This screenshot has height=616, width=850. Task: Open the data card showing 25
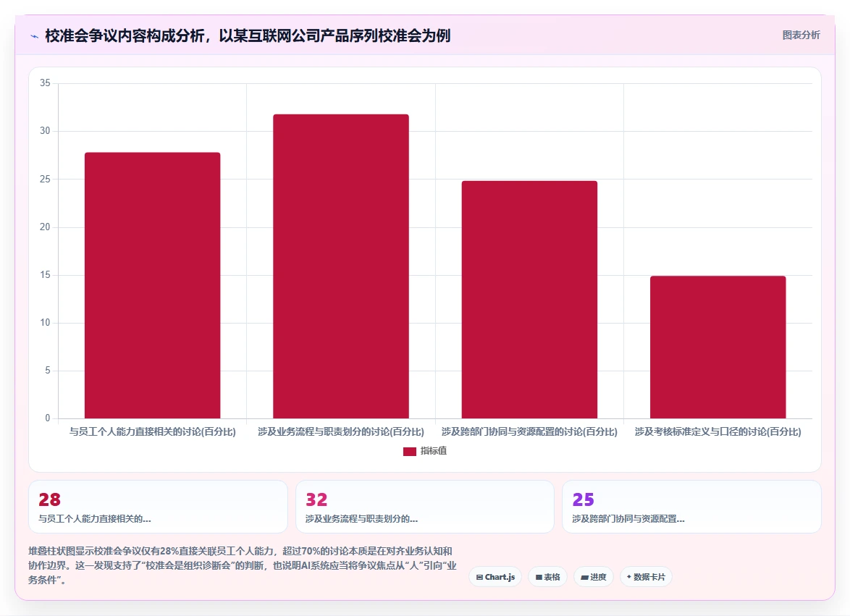[x=691, y=507]
